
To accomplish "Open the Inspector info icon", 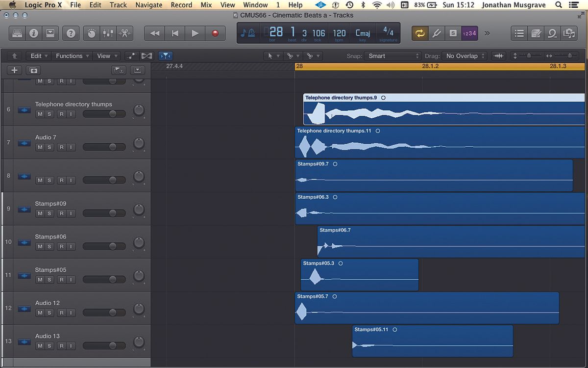I will coord(32,33).
